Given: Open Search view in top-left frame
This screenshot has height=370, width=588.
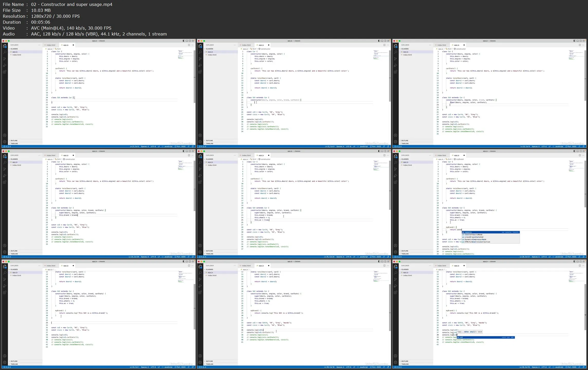Looking at the screenshot, I should [5, 52].
